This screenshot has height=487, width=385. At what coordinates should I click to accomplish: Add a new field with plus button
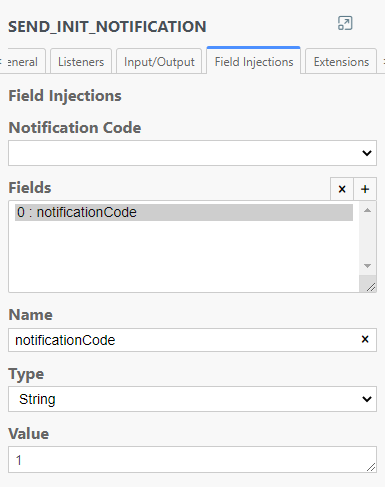click(x=365, y=189)
